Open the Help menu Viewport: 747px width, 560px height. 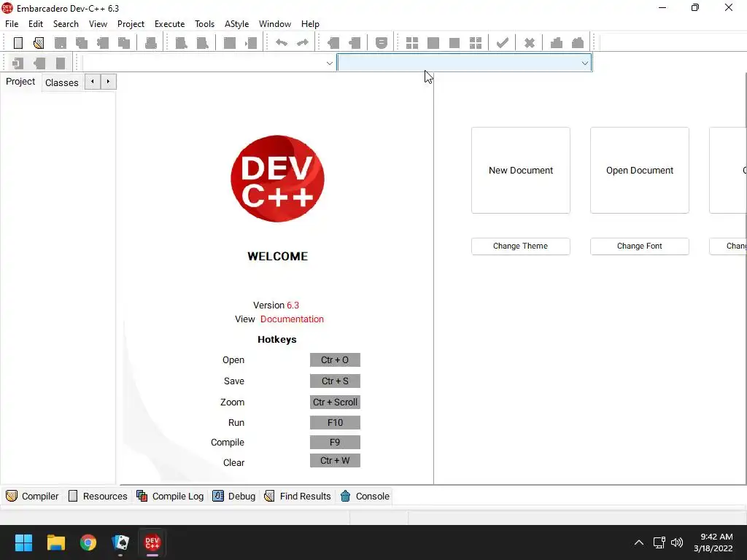(x=310, y=24)
